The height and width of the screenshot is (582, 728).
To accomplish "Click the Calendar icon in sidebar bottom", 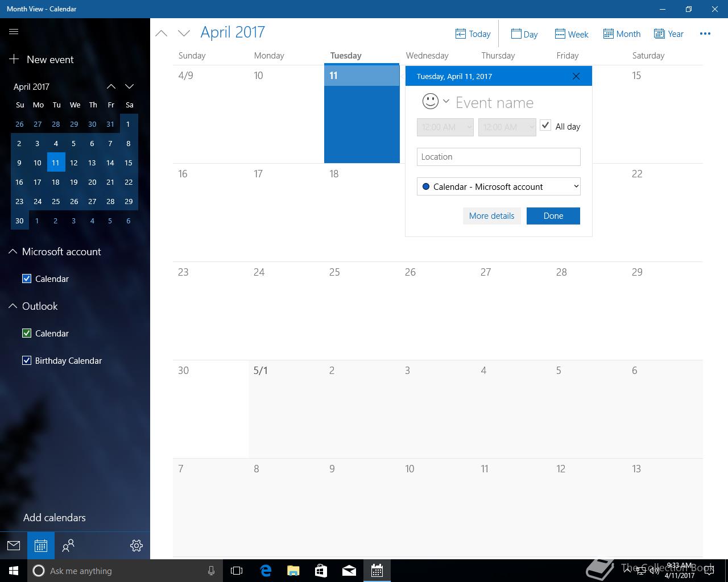I will 41,546.
